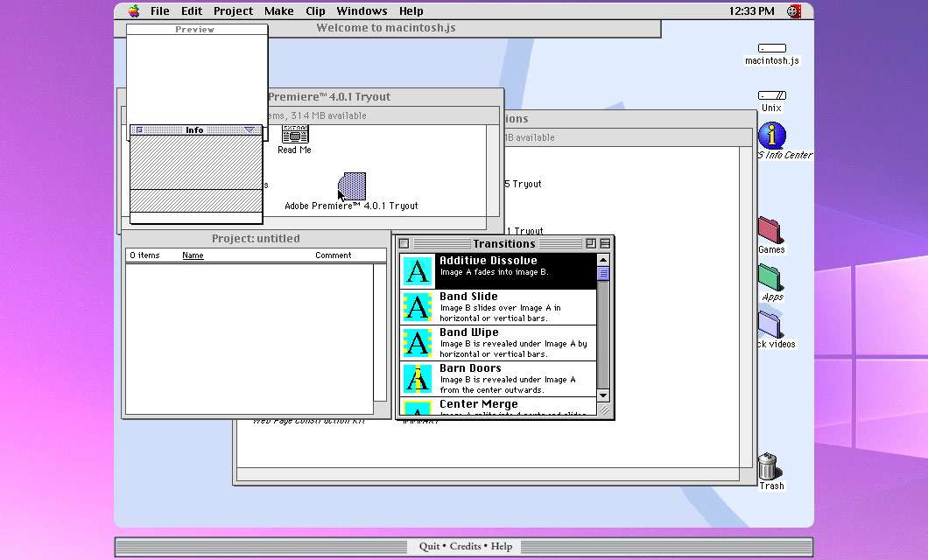Image resolution: width=928 pixels, height=560 pixels.
Task: Open the Clip menu
Action: point(315,10)
